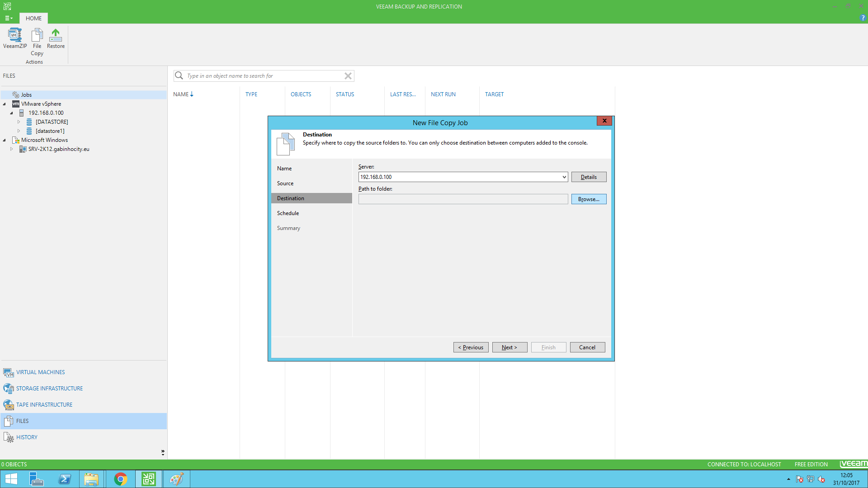This screenshot has height=488, width=868.
Task: Collapse the Microsoft Windows node
Action: (5, 140)
